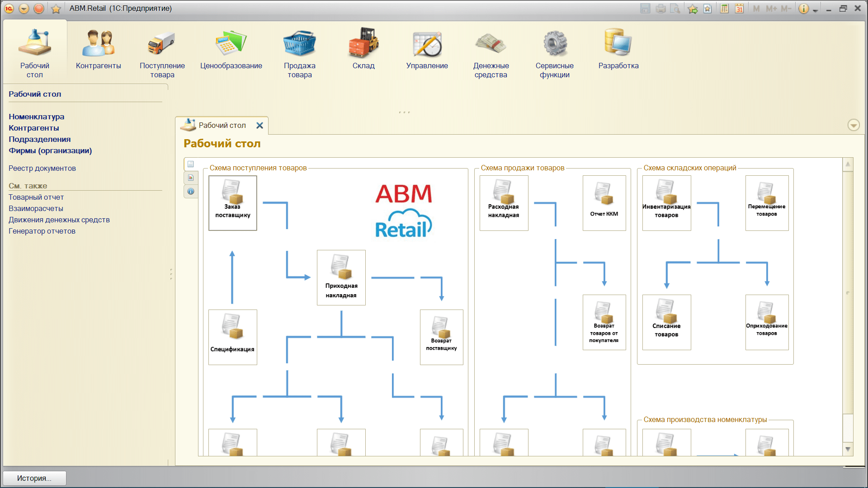
Task: Open the Расходная накладная document tile
Action: point(504,203)
